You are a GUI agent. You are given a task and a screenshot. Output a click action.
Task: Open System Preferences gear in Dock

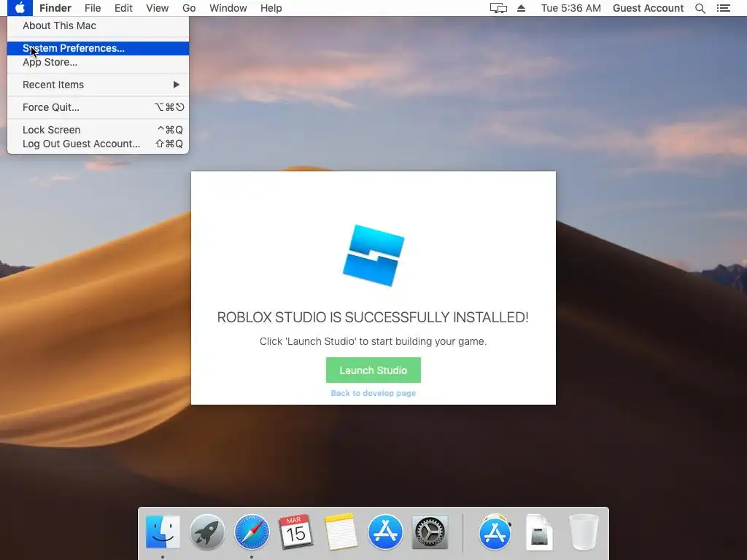430,532
